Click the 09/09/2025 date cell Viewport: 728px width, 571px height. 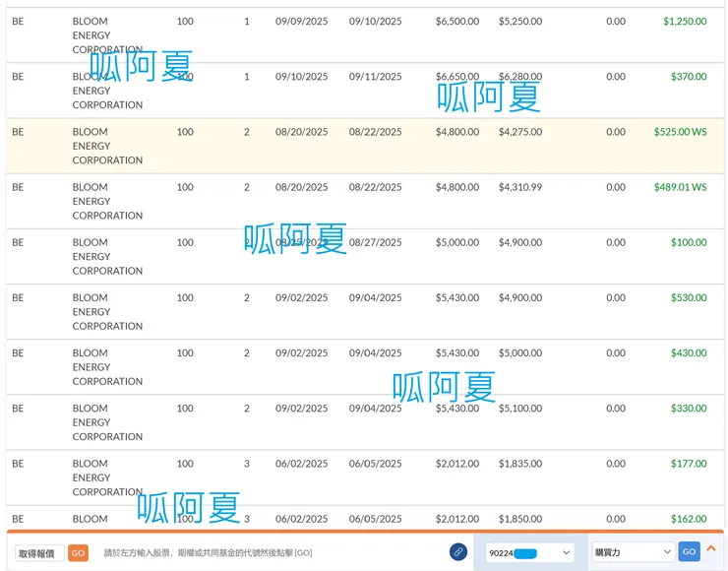(x=301, y=22)
